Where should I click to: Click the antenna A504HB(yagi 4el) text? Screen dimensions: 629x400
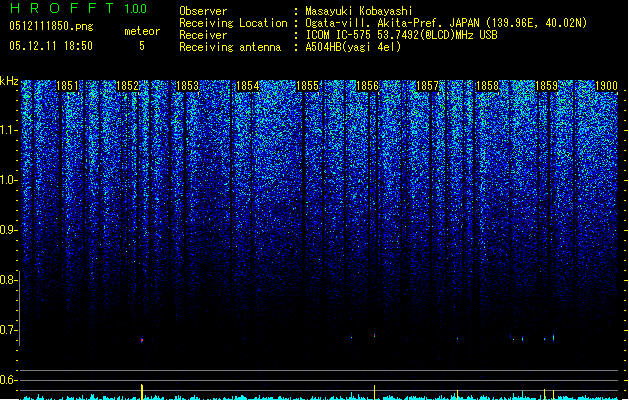353,47
